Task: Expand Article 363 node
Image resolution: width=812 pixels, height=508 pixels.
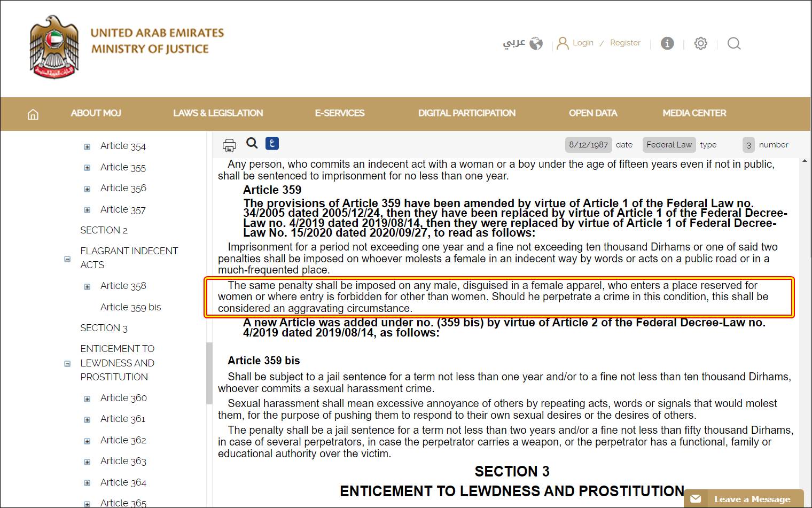Action: point(87,462)
